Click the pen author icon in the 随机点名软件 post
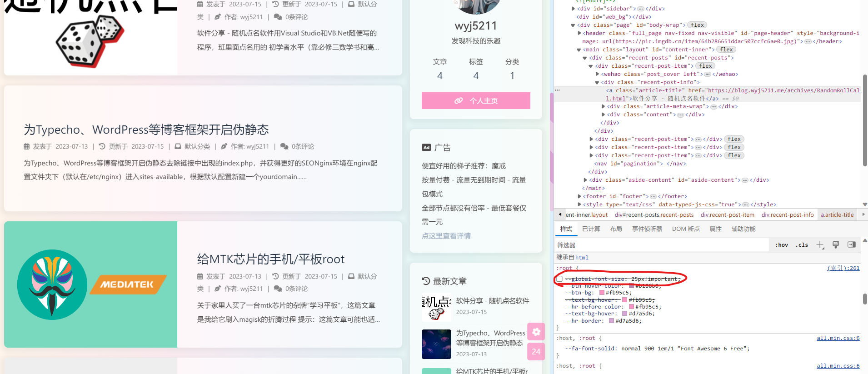Screen dimensions: 868x374 pos(217,17)
